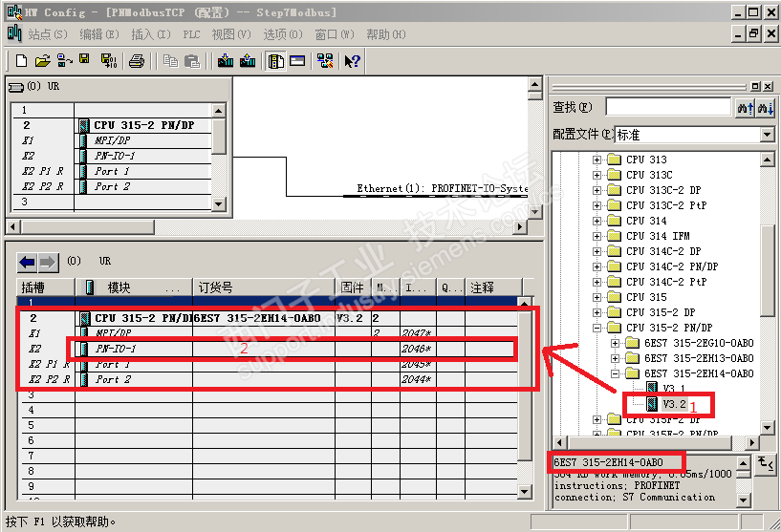This screenshot has width=781, height=532.
Task: Click the Ethernet(1) PROFINET-IO-System line label
Action: coord(443,188)
